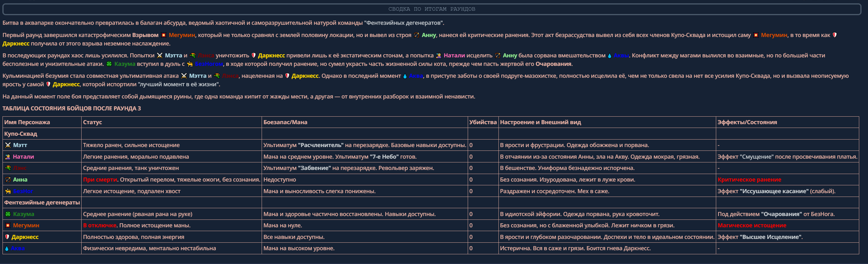Click the СВОДКА ПО ИТОГАМ РАУНДОВ header bar
This screenshot has height=264, width=868.
pyautogui.click(x=432, y=9)
